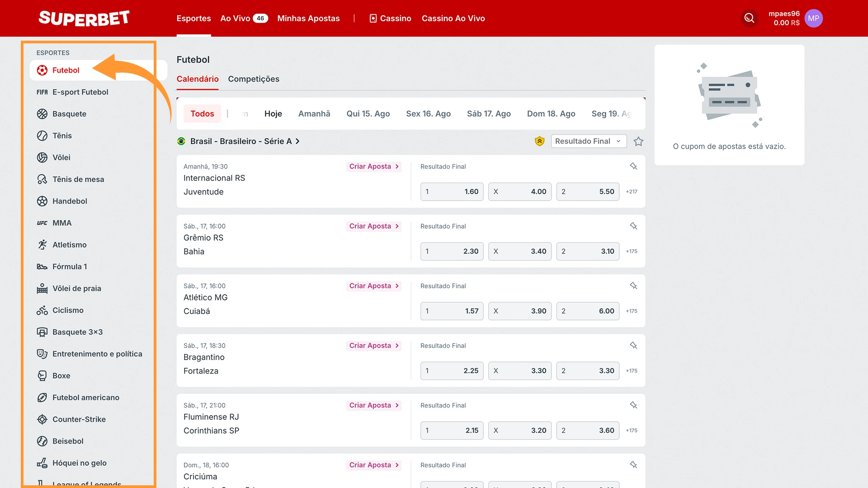Open the Esportes navigation tab

pyautogui.click(x=193, y=18)
